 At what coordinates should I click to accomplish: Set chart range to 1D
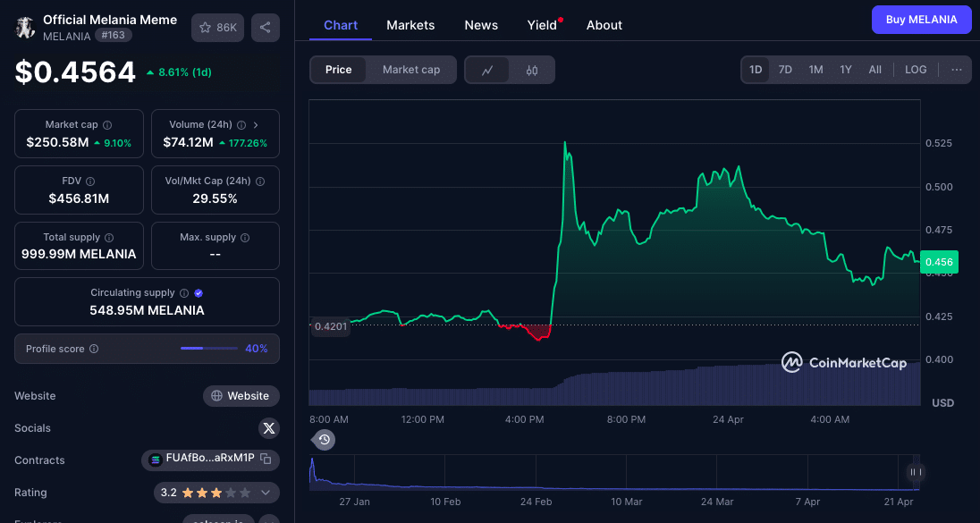[756, 70]
